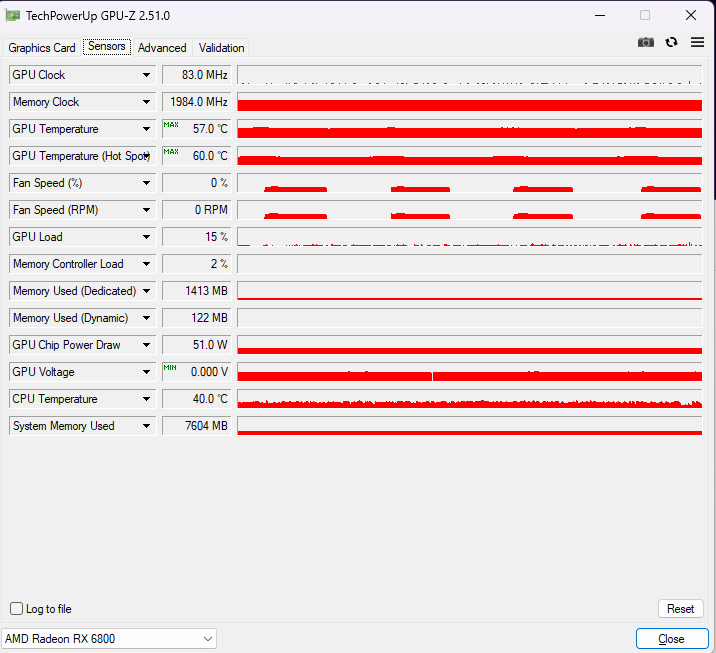Open the Memory Used (Dynamic) dropdown
Viewport: 716px width, 653px height.
click(x=146, y=317)
